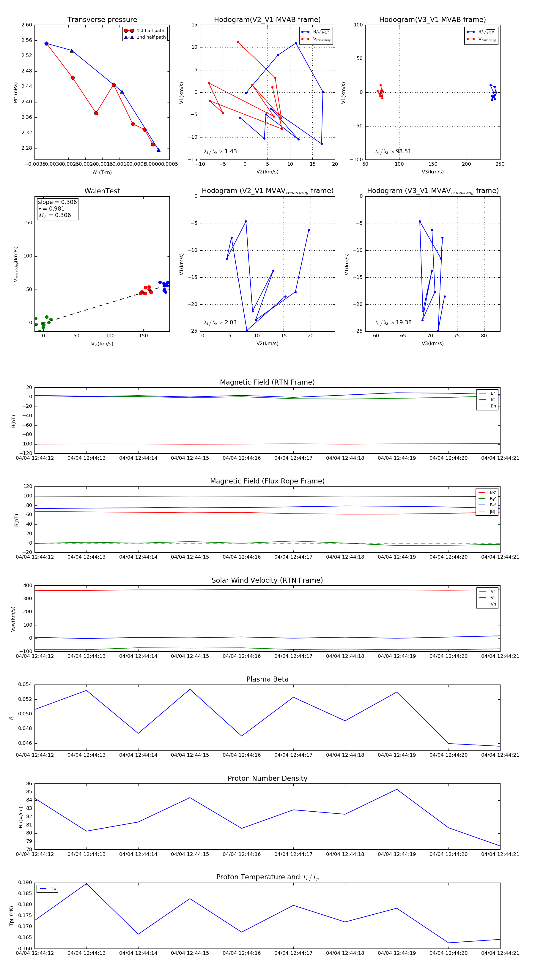
Task: Click the "Transverse pressure" plot title
Action: click(x=102, y=20)
